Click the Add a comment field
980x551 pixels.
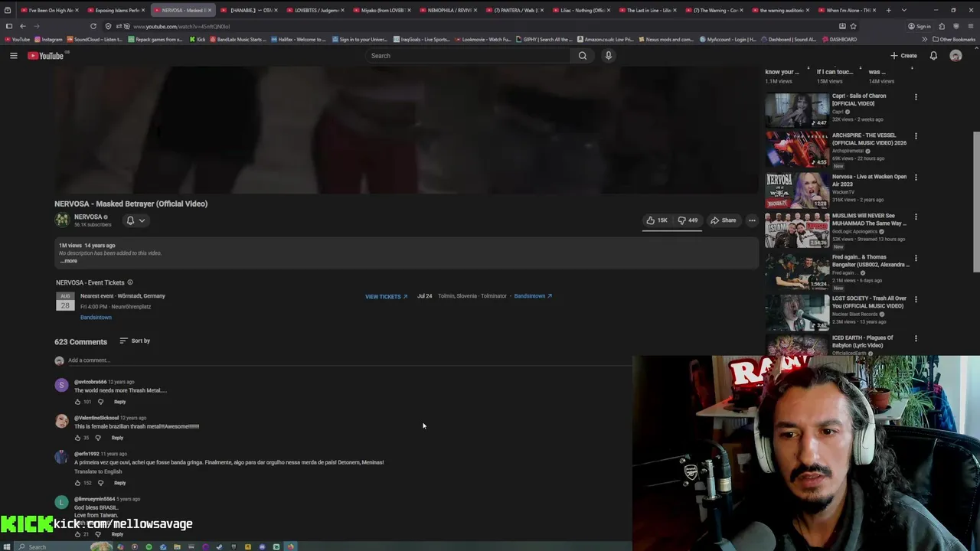(x=348, y=360)
